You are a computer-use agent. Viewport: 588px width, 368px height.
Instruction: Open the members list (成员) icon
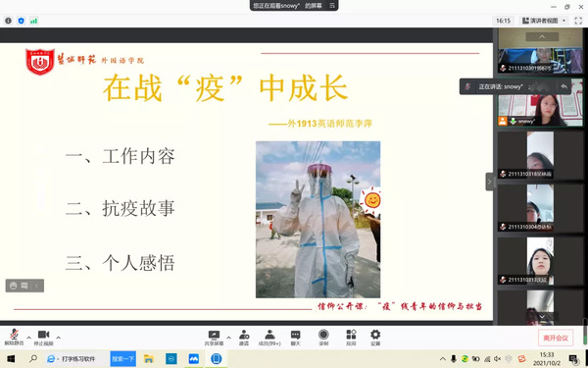click(269, 338)
